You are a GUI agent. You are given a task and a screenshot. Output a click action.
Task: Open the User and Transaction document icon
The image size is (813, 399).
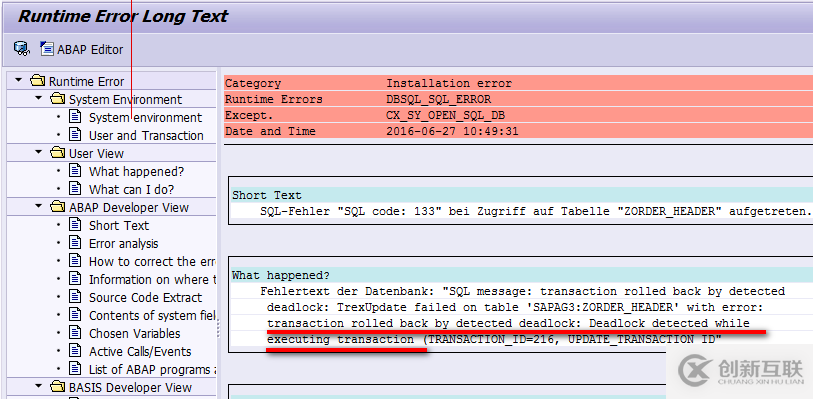click(x=76, y=135)
